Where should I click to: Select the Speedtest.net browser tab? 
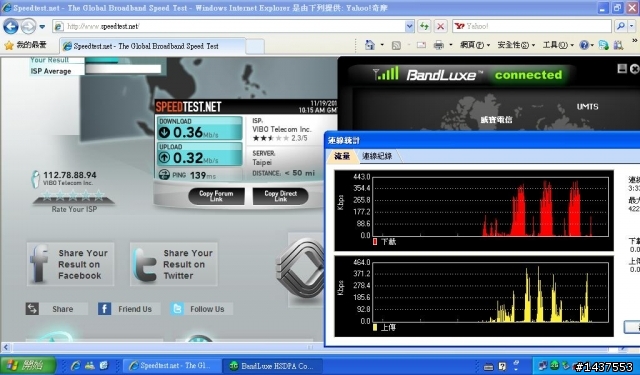[153, 46]
